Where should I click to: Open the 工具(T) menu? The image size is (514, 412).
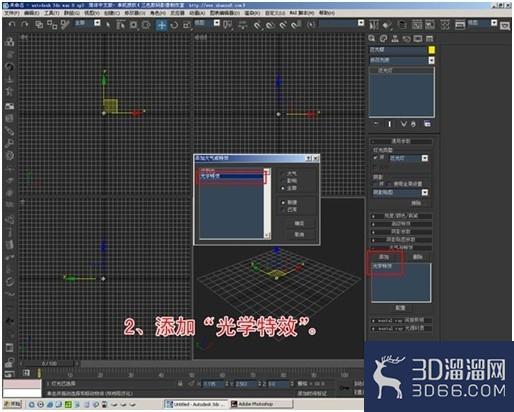point(51,13)
